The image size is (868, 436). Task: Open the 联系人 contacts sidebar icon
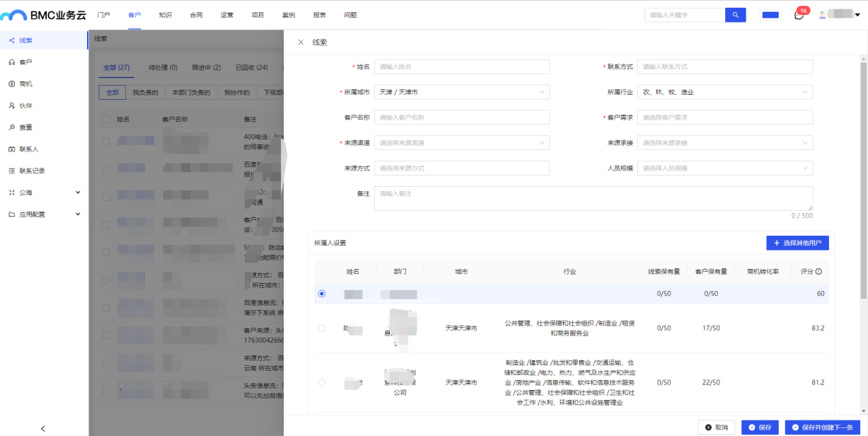tap(12, 149)
